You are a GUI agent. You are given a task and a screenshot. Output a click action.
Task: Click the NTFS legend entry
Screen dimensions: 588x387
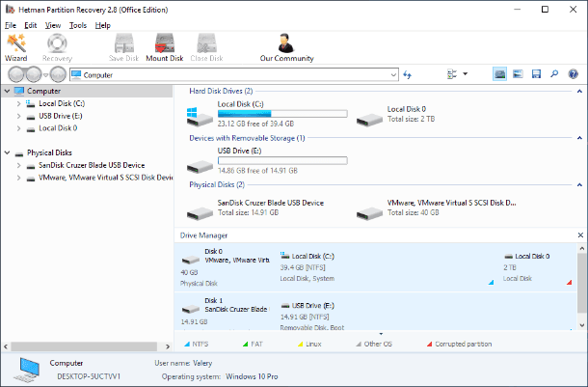pyautogui.click(x=196, y=344)
